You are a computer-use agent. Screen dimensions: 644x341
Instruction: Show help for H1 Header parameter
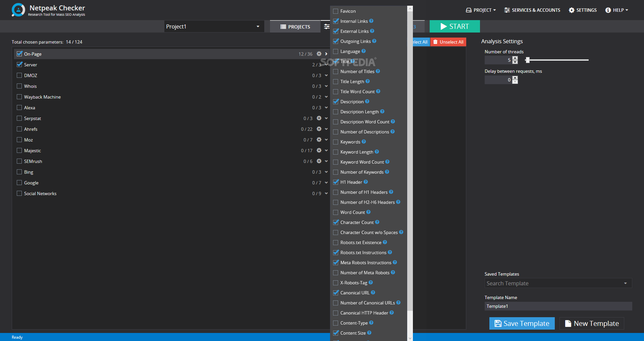[366, 182]
